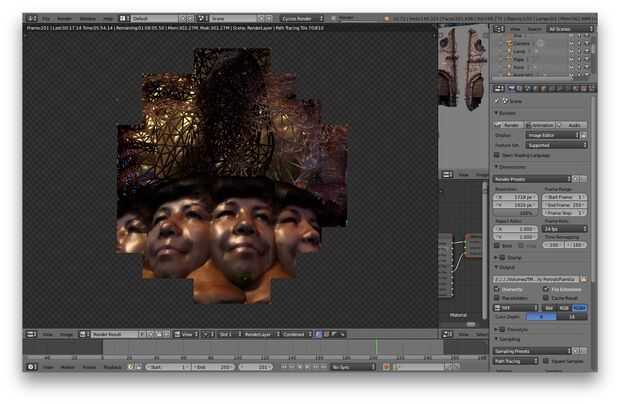Select the Object properties tab icon
620x404 pixels.
544,89
